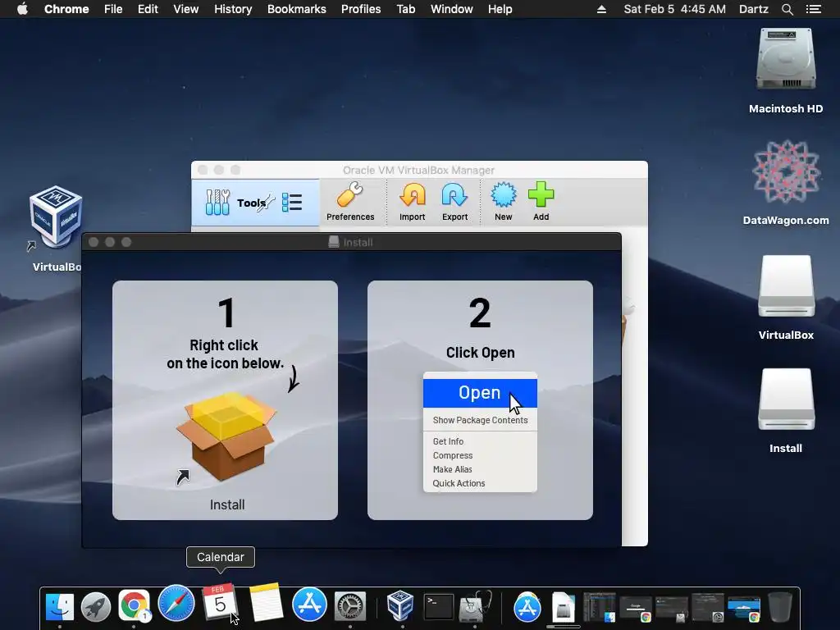Click the Install window title bar disk icon
This screenshot has height=630, width=840.
pyautogui.click(x=334, y=242)
